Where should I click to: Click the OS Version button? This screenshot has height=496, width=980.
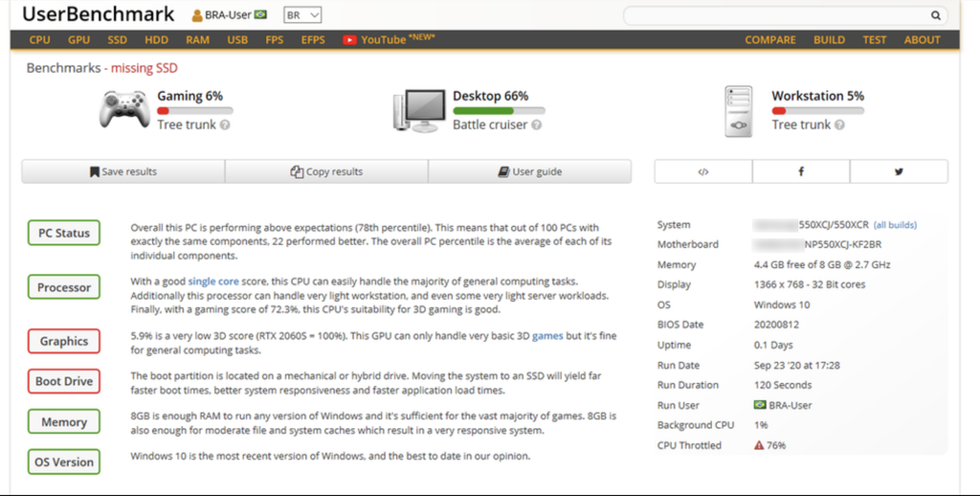click(x=64, y=462)
